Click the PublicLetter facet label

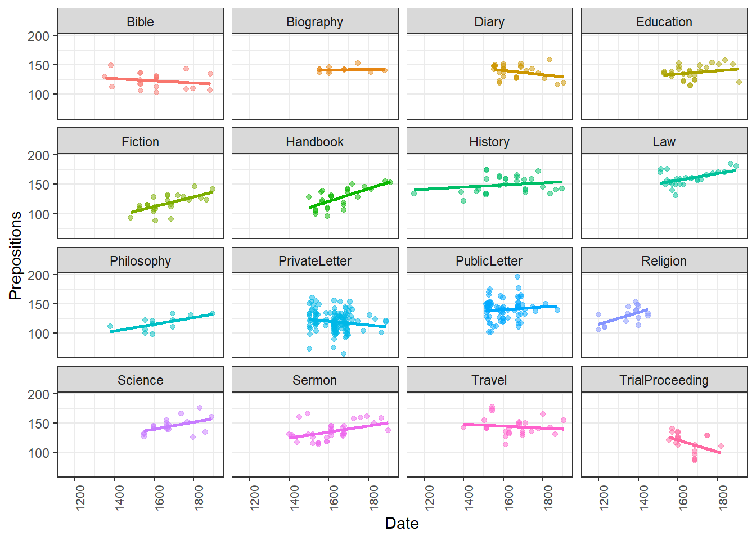tap(489, 261)
